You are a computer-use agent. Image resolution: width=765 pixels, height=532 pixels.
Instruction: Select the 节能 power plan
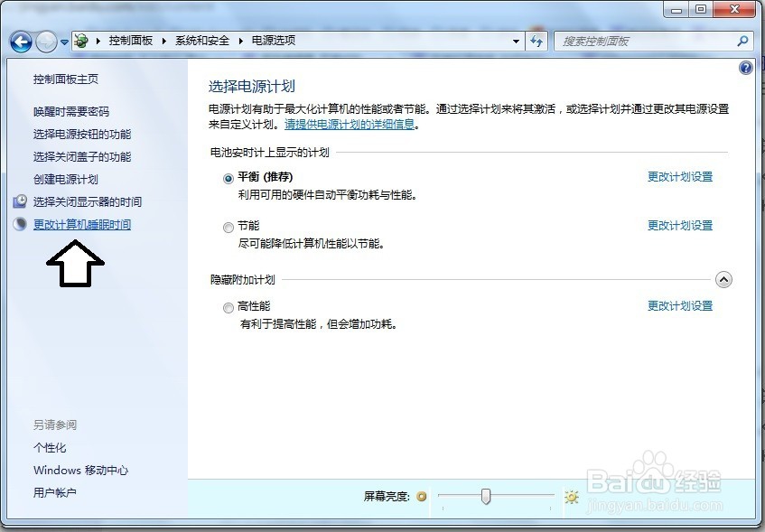[229, 227]
